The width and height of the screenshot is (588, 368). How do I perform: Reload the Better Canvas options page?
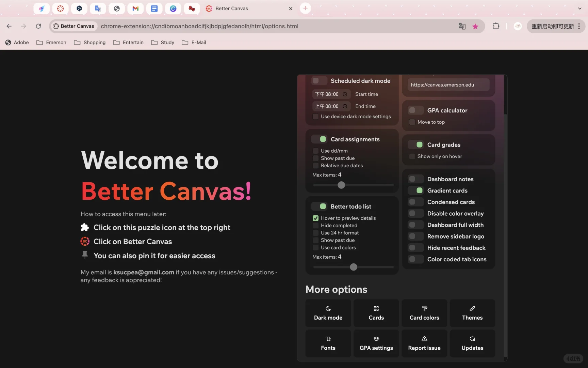pyautogui.click(x=38, y=26)
